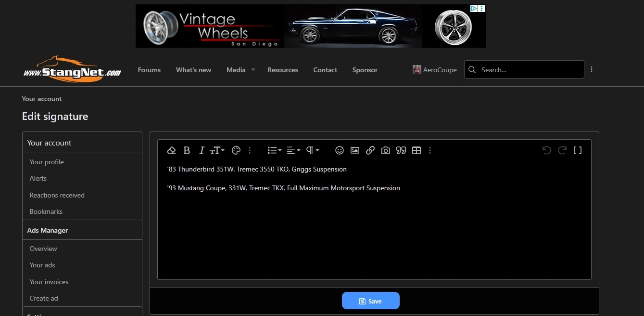This screenshot has width=644, height=316.
Task: Open Bookmarks in sidebar
Action: pos(46,211)
